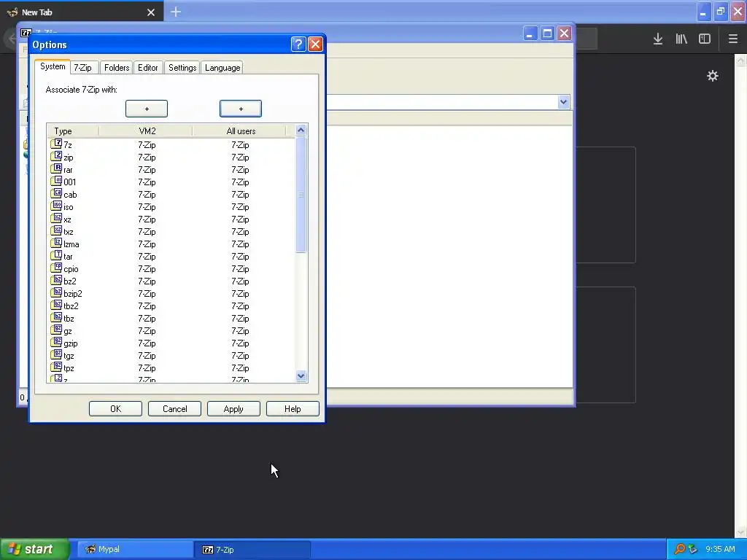Open browser hamburger menu

[732, 39]
